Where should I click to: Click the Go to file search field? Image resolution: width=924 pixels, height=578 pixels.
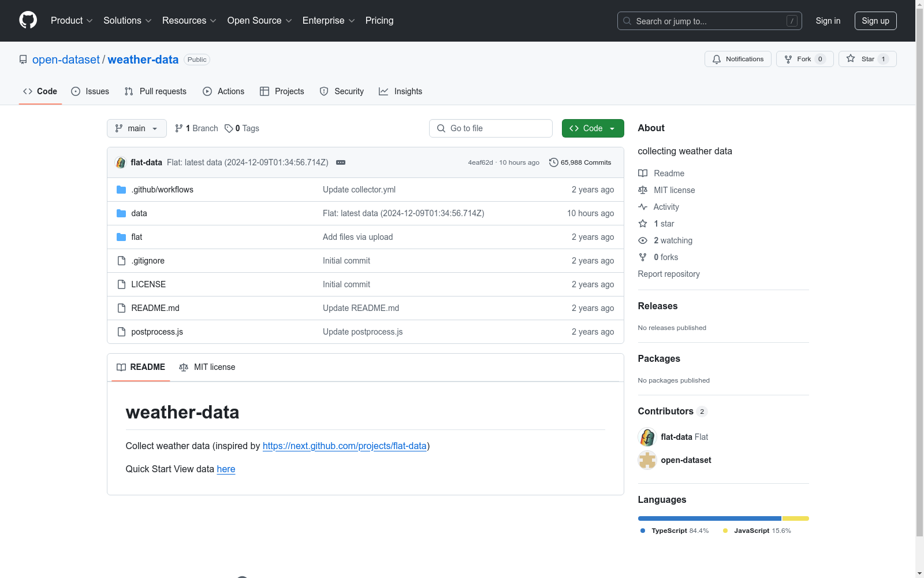(491, 128)
